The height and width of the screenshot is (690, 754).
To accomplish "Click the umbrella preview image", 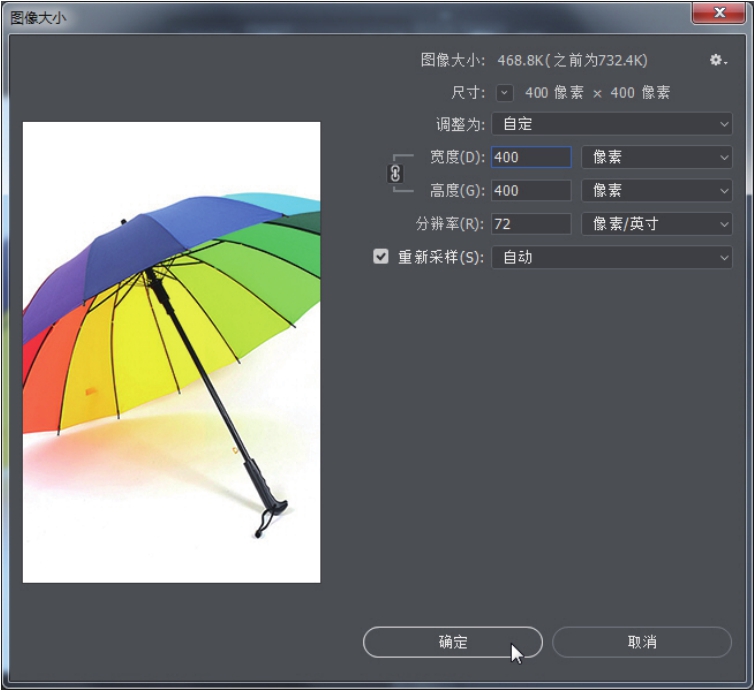I will 172,352.
